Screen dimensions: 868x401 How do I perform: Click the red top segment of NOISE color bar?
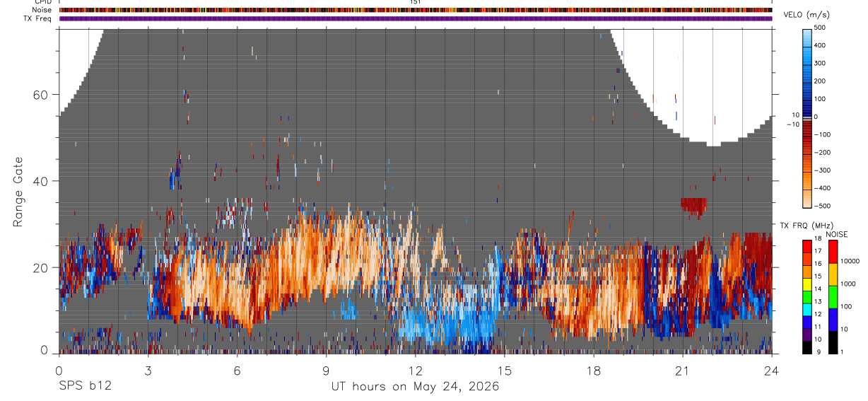(x=832, y=251)
